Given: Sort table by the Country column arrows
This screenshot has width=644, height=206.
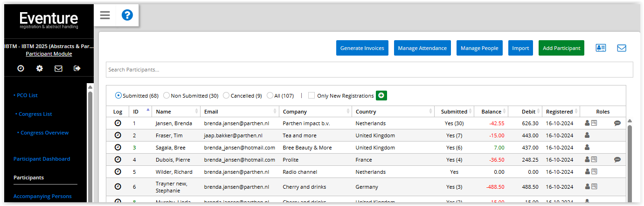Looking at the screenshot, I should (430, 112).
